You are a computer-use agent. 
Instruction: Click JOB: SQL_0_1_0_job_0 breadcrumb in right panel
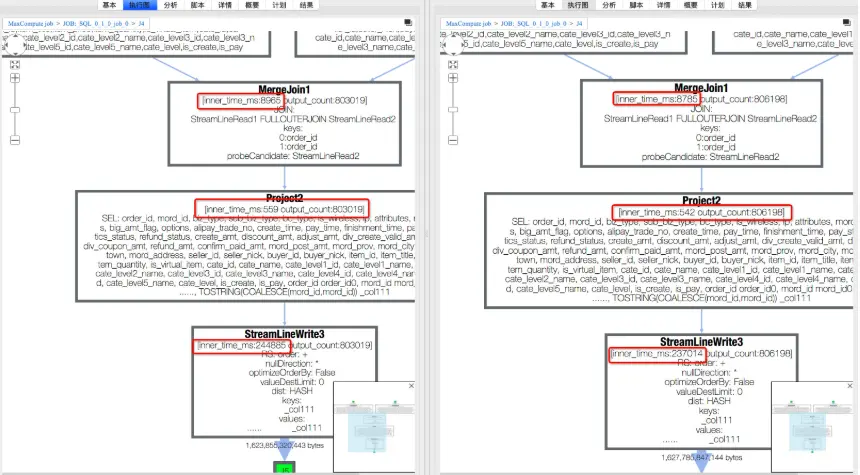[534, 24]
